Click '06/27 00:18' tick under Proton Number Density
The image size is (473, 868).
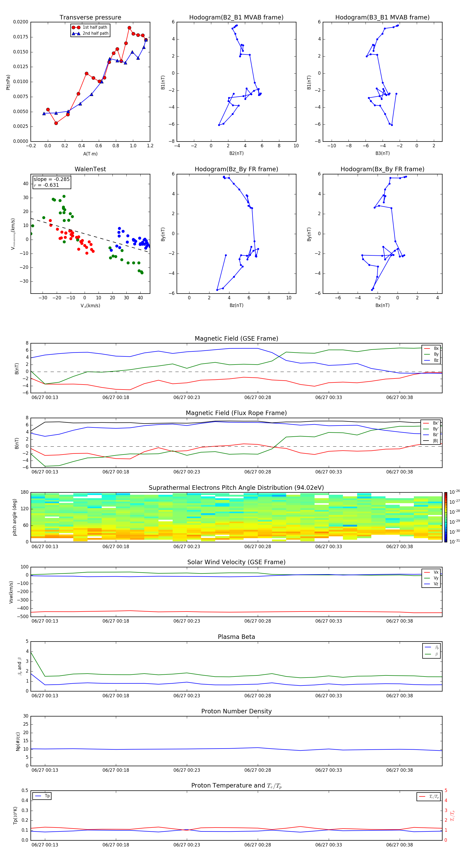(116, 770)
